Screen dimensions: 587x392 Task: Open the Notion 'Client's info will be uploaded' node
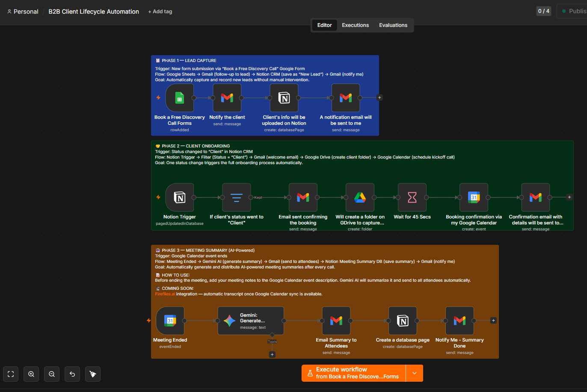point(284,98)
